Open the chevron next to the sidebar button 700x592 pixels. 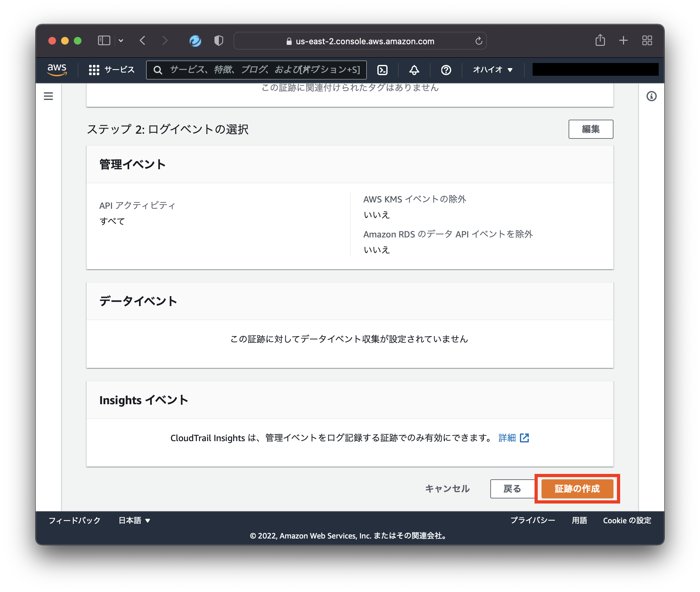pos(121,40)
